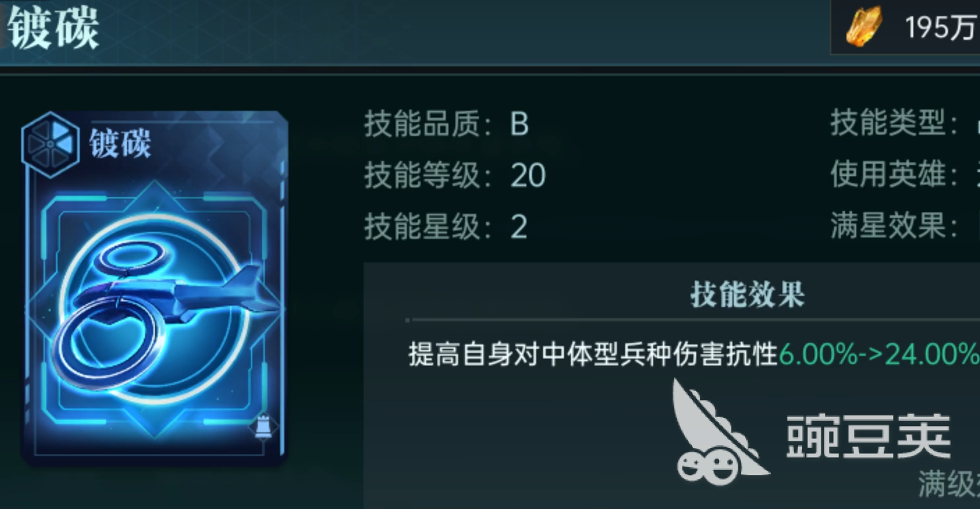Tap the 使用英雄 label

(x=894, y=175)
